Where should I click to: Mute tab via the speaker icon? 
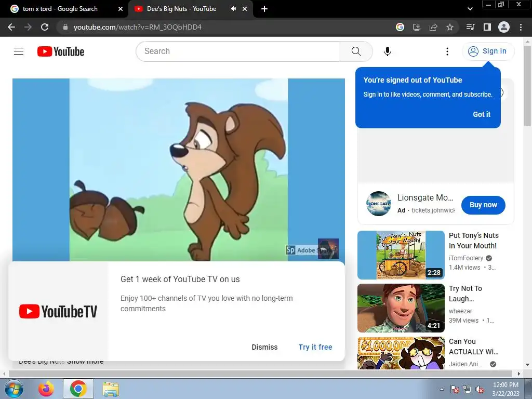pos(233,9)
